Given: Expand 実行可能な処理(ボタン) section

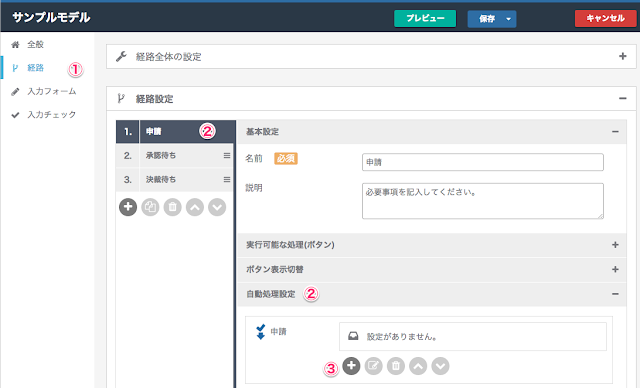Looking at the screenshot, I should pyautogui.click(x=615, y=245).
